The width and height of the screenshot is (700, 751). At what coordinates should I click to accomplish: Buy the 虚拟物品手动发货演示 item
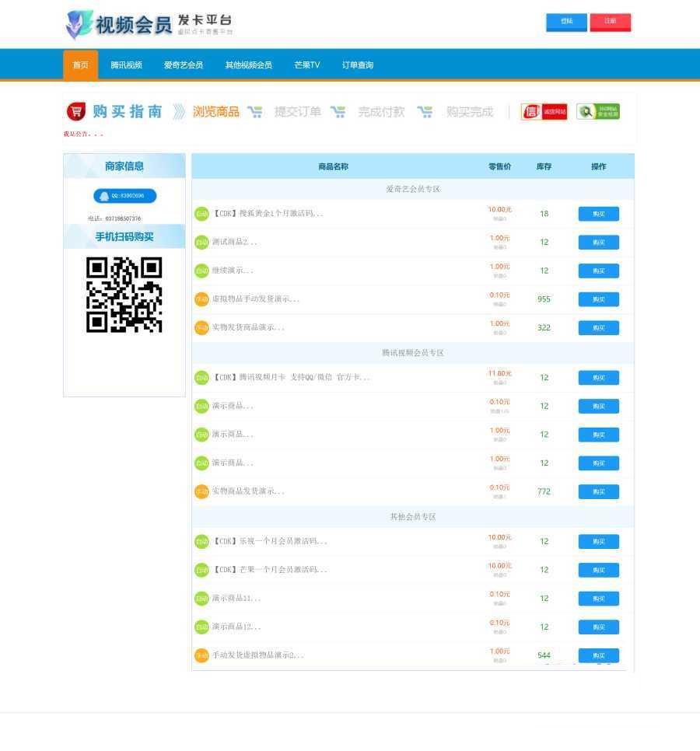[598, 299]
